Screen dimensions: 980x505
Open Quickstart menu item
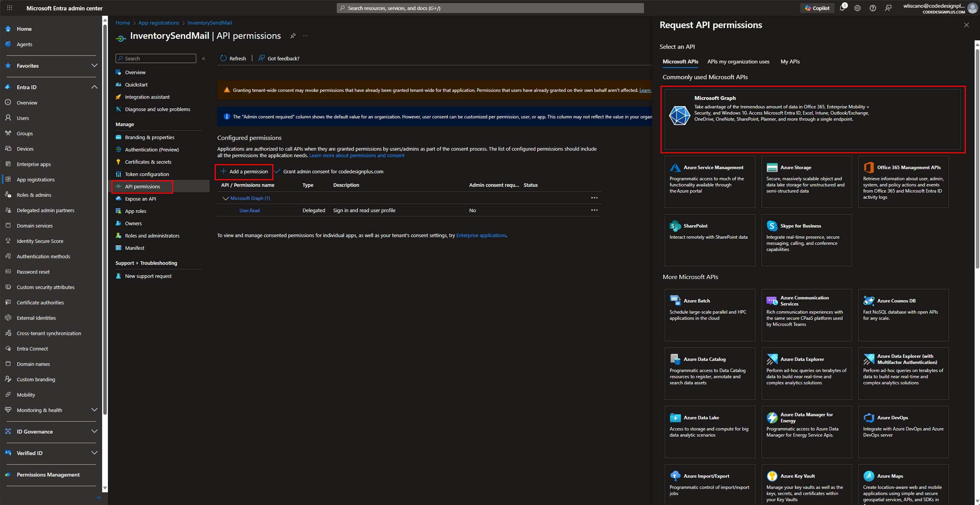(136, 85)
